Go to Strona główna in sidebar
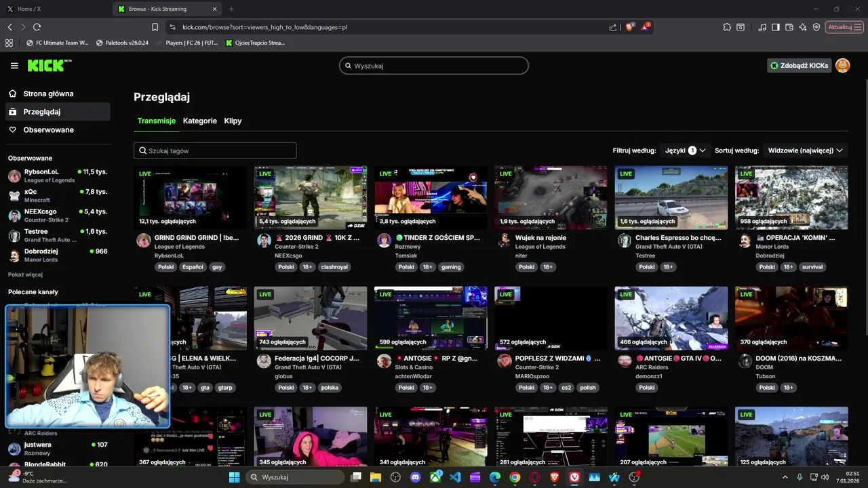This screenshot has height=488, width=868. pyautogui.click(x=58, y=94)
